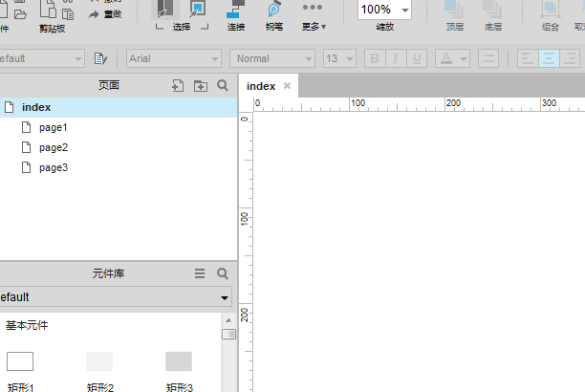The width and height of the screenshot is (585, 392).
Task: Select the Pen (钢笔) tool
Action: click(x=273, y=15)
